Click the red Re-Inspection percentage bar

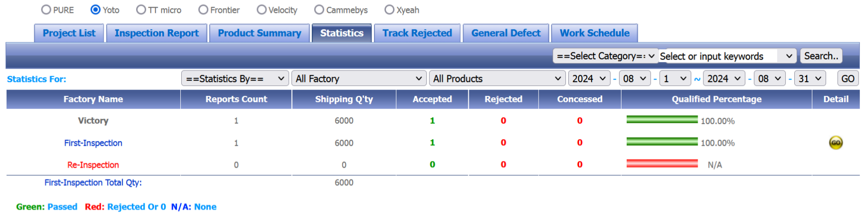point(662,164)
